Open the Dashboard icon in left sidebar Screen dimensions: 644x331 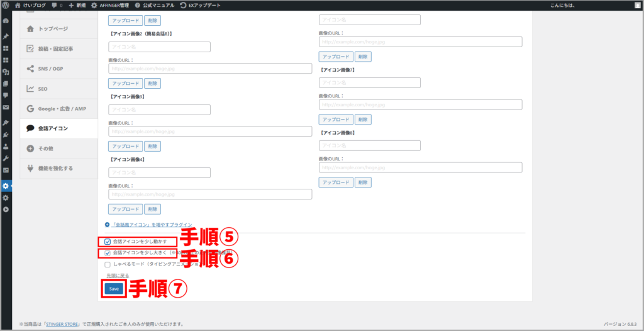[x=6, y=21]
